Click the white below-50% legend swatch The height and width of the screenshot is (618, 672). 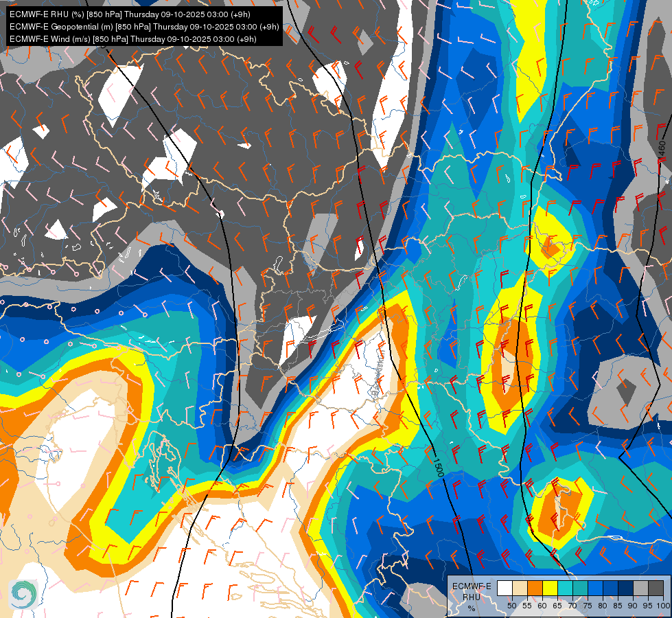505,588
